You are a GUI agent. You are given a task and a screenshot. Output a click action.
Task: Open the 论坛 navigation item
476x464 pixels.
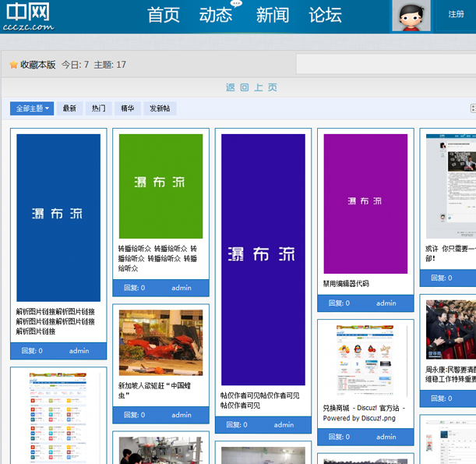(x=325, y=15)
